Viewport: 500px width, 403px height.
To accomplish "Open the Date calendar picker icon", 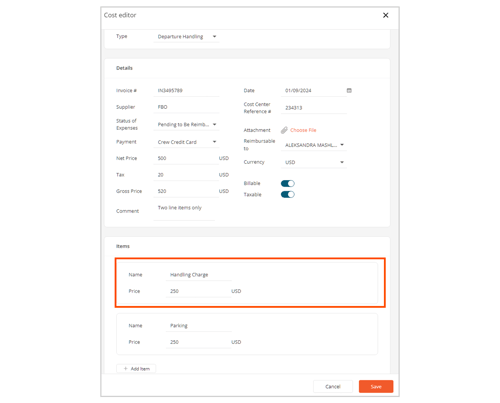I will click(349, 90).
